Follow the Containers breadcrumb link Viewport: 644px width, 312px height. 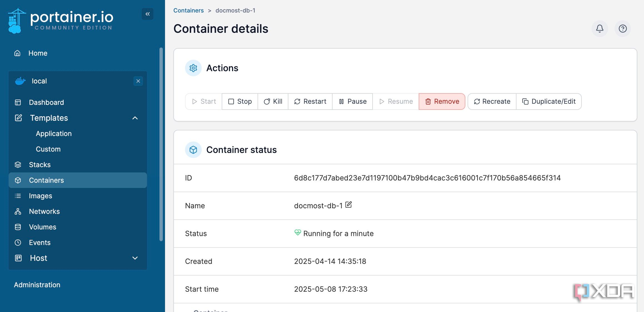188,10
